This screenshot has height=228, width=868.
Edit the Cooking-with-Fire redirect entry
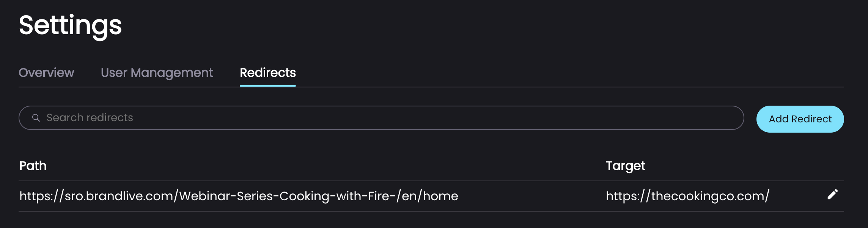pyautogui.click(x=832, y=195)
